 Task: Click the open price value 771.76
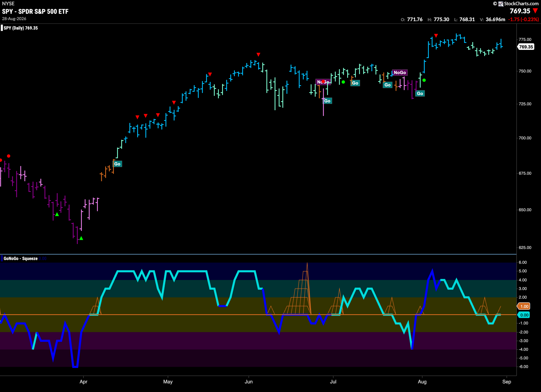(415, 20)
